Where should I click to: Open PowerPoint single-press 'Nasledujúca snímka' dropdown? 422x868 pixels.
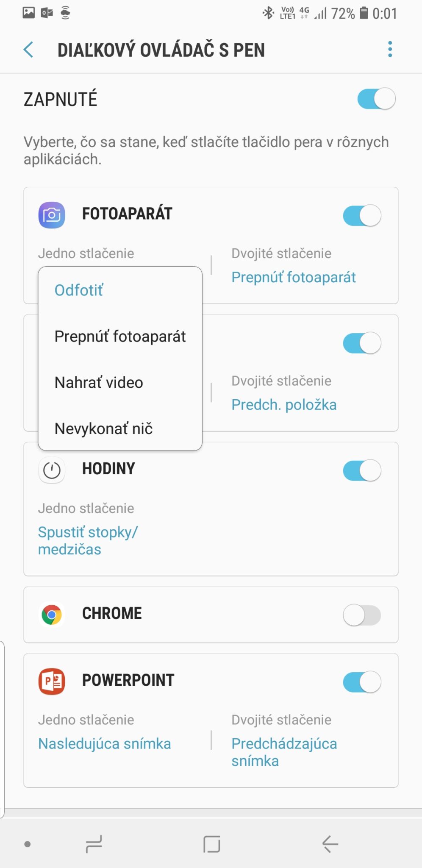(x=104, y=744)
